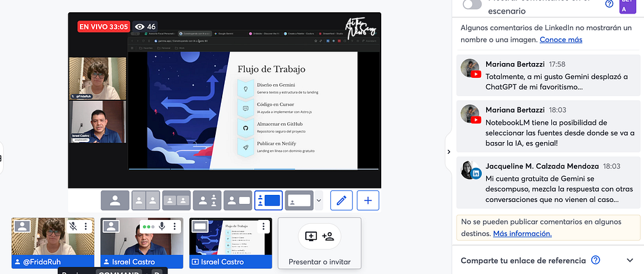
Task: Click the chat icon beside Código en Cursor
Action: (245, 108)
